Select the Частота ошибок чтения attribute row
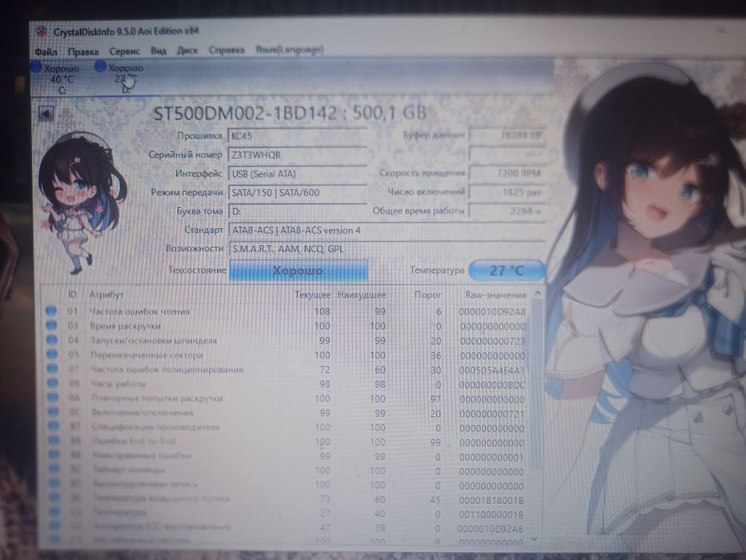This screenshot has width=746, height=560. click(287, 311)
